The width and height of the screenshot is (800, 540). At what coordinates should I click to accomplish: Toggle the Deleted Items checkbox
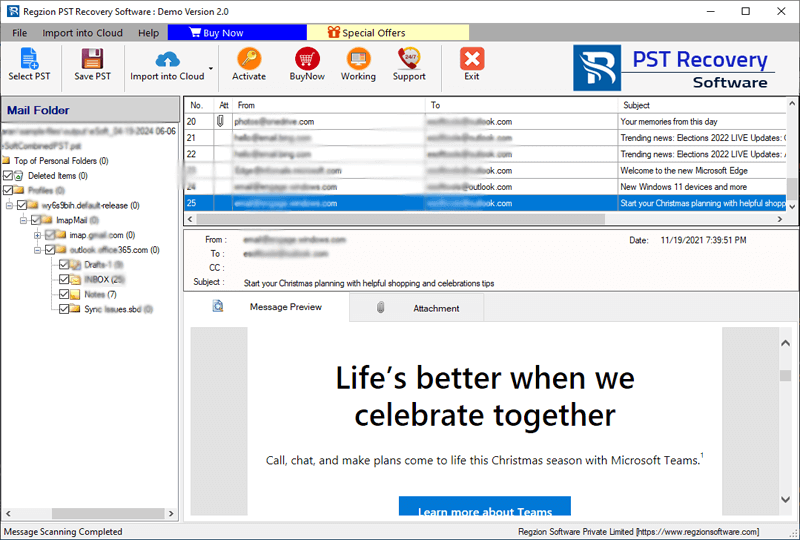tap(9, 175)
